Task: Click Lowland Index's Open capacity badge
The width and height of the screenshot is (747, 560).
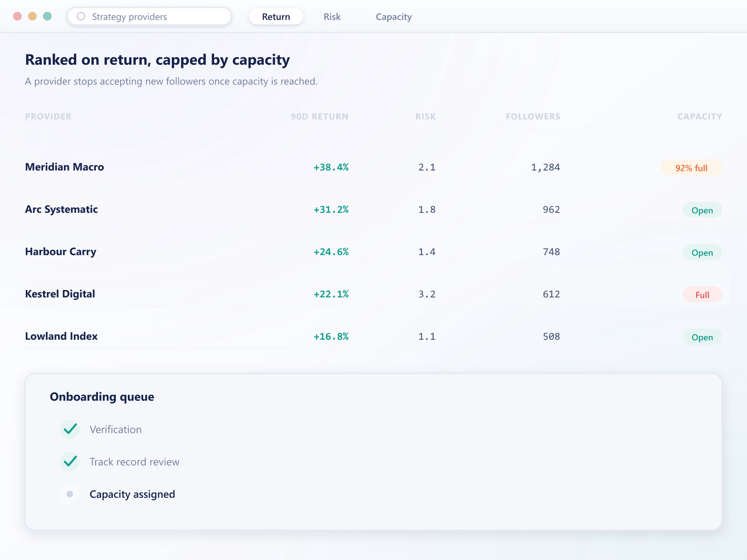Action: (x=702, y=337)
